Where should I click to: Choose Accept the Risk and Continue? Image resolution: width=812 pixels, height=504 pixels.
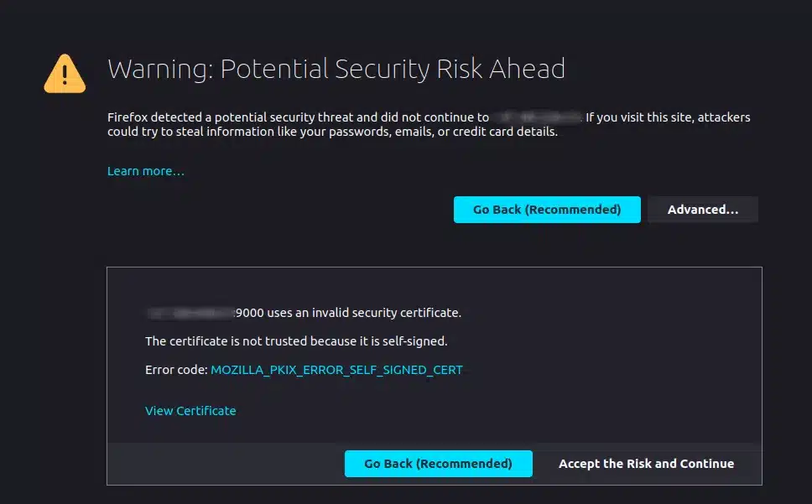(646, 464)
